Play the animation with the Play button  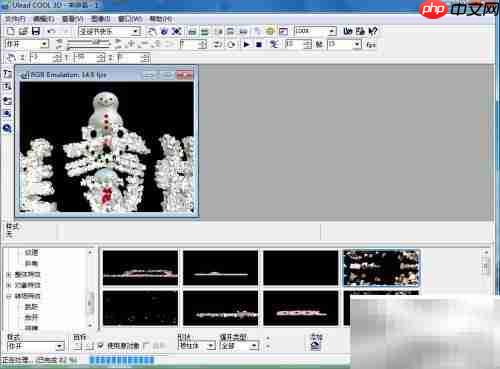[247, 44]
